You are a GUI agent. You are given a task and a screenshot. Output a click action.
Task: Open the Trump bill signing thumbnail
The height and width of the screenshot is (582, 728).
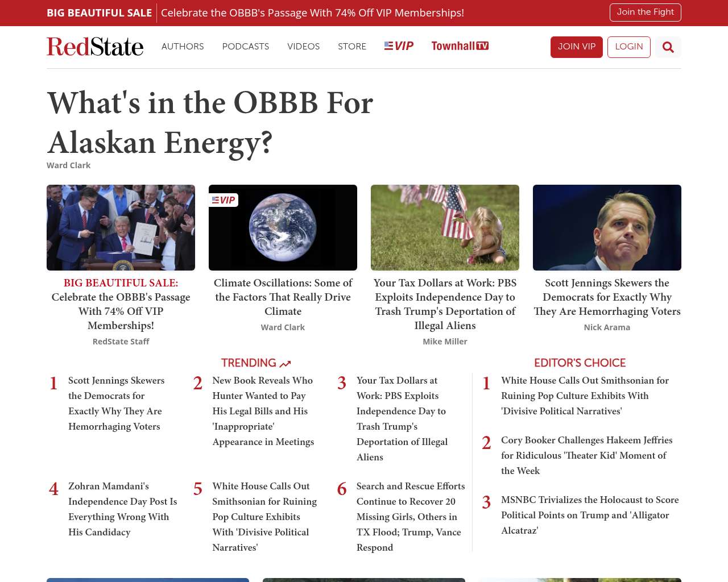tap(121, 227)
